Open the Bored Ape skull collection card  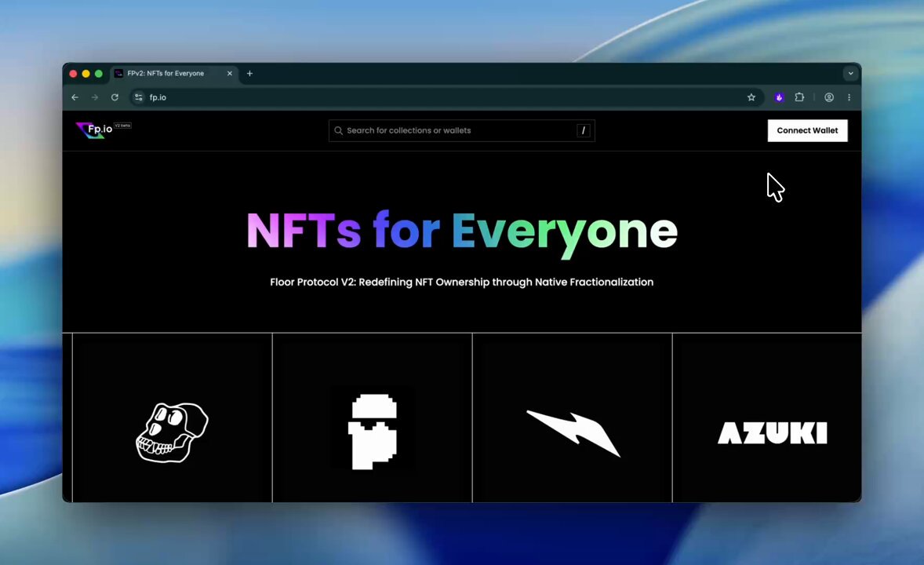pyautogui.click(x=172, y=417)
